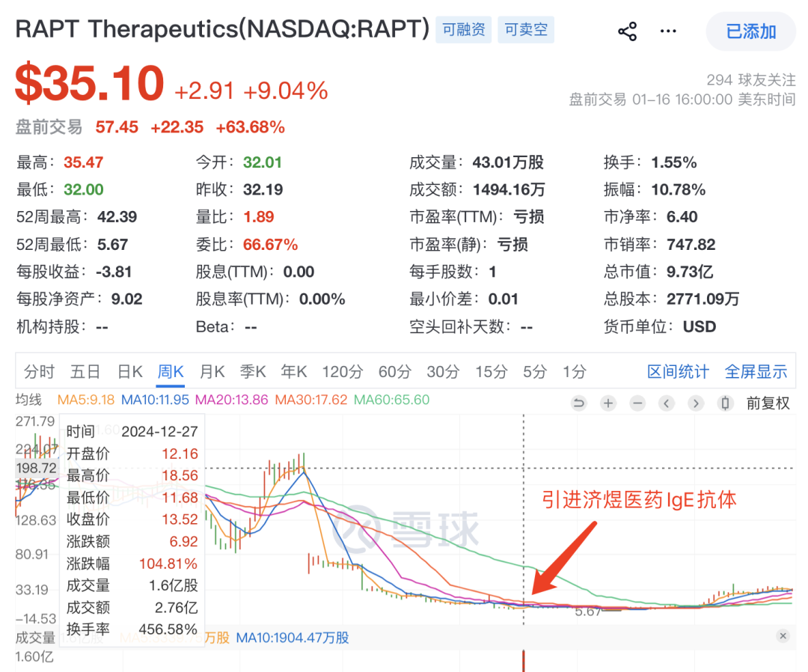808x672 pixels.
Task: Zoom in chart with plus icon
Action: click(x=608, y=403)
